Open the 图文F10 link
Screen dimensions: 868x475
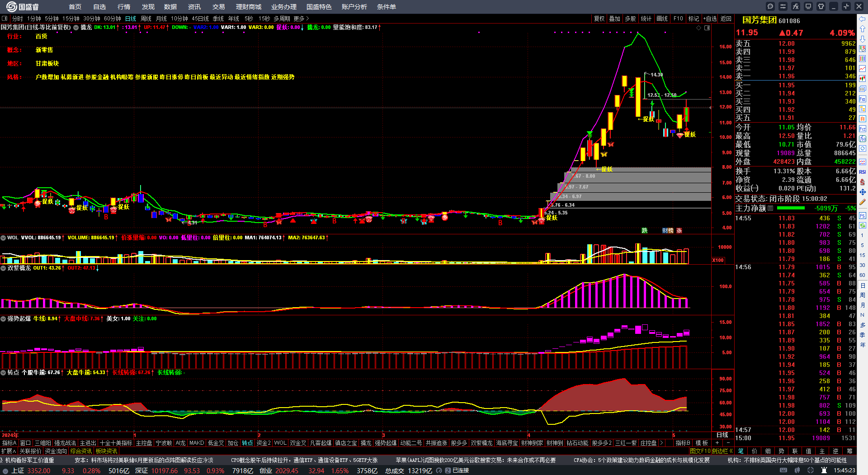point(700,451)
